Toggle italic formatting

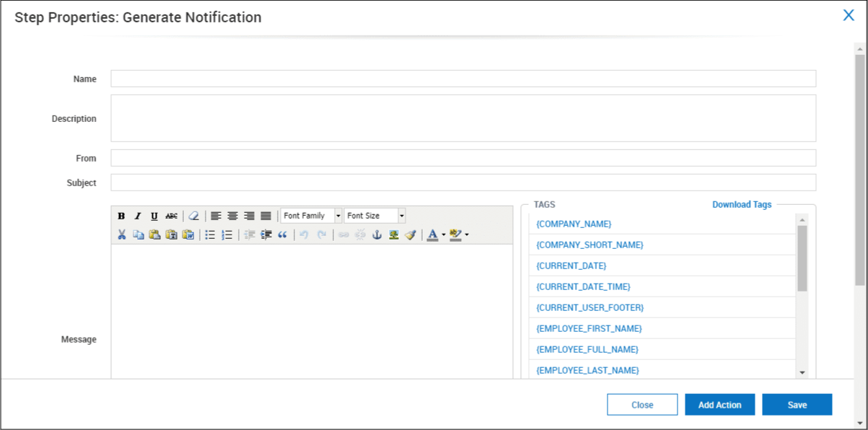point(138,216)
